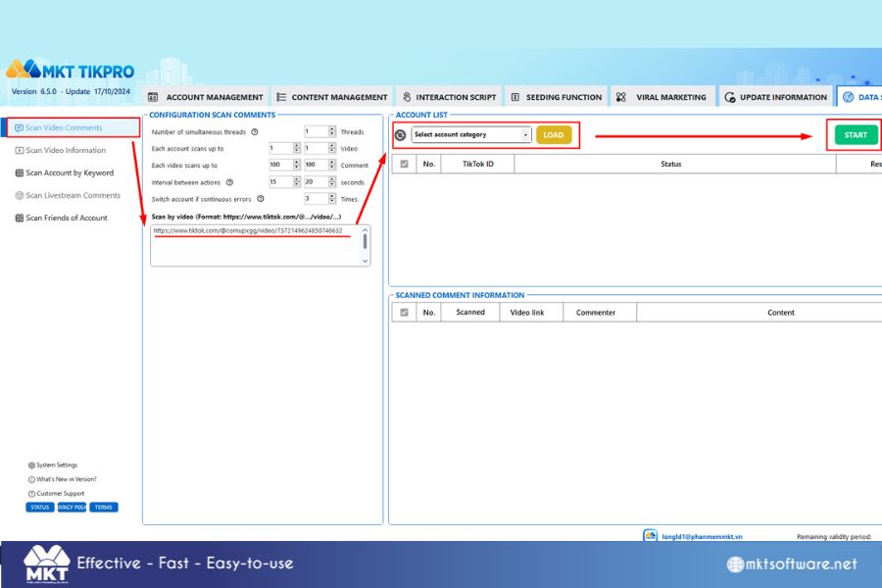Click the Commenter column header
The height and width of the screenshot is (588, 882).
click(600, 313)
